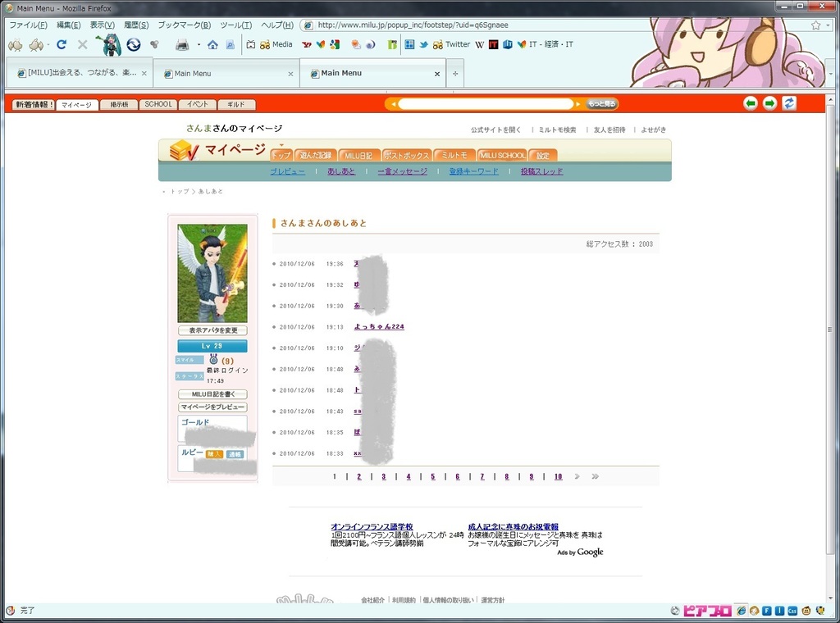The height and width of the screenshot is (623, 840).
Task: Click the pink Piapro status bar icon
Action: (707, 610)
